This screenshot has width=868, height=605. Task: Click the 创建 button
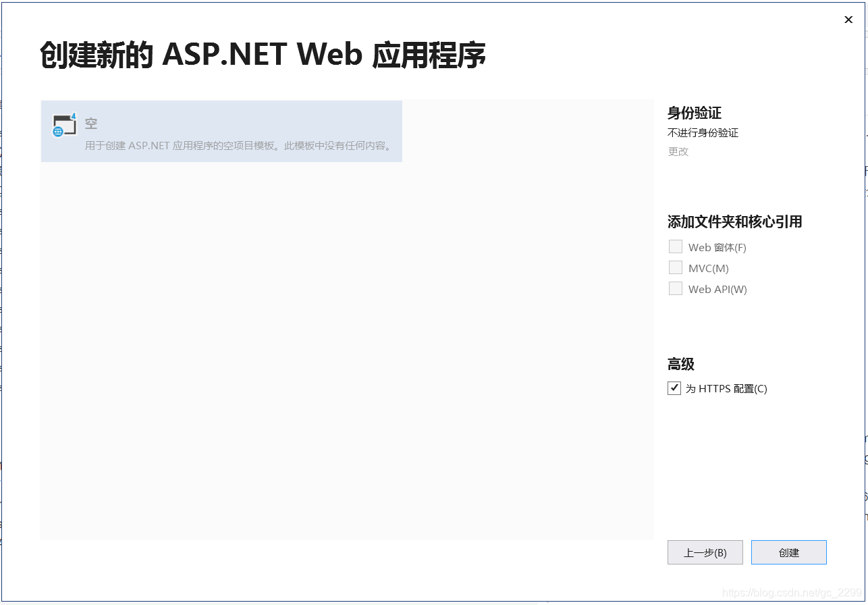click(x=789, y=552)
